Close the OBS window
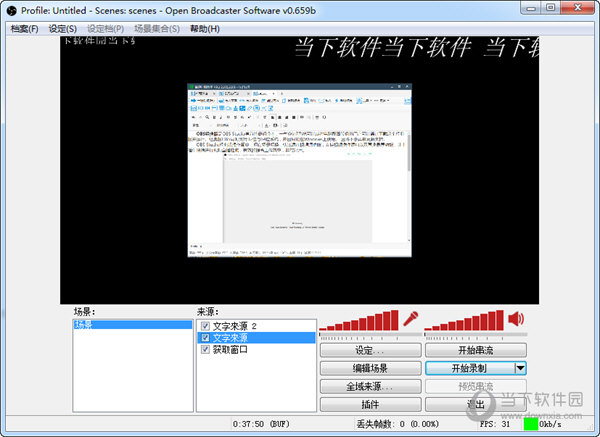This screenshot has height=437, width=600. pyautogui.click(x=578, y=8)
